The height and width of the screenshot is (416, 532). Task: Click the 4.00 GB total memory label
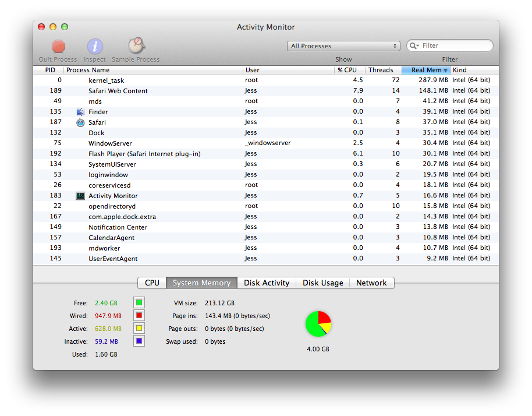[x=318, y=349]
